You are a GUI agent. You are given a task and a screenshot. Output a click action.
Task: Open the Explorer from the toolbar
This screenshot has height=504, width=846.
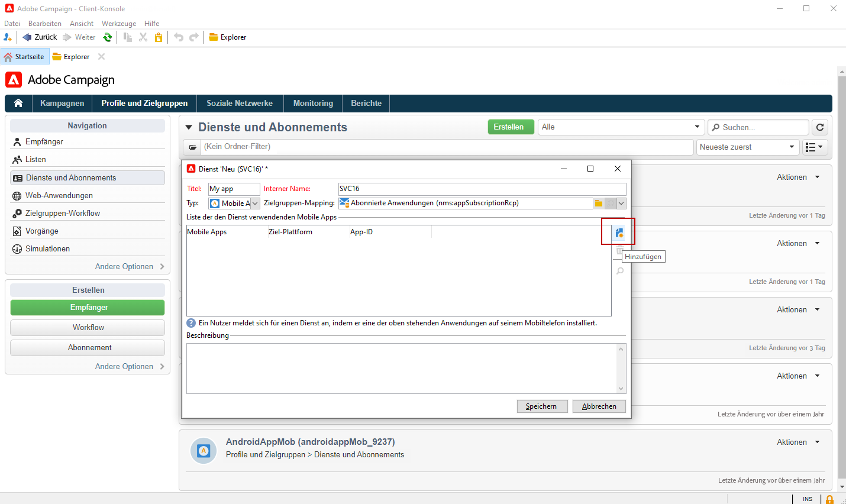coord(228,37)
